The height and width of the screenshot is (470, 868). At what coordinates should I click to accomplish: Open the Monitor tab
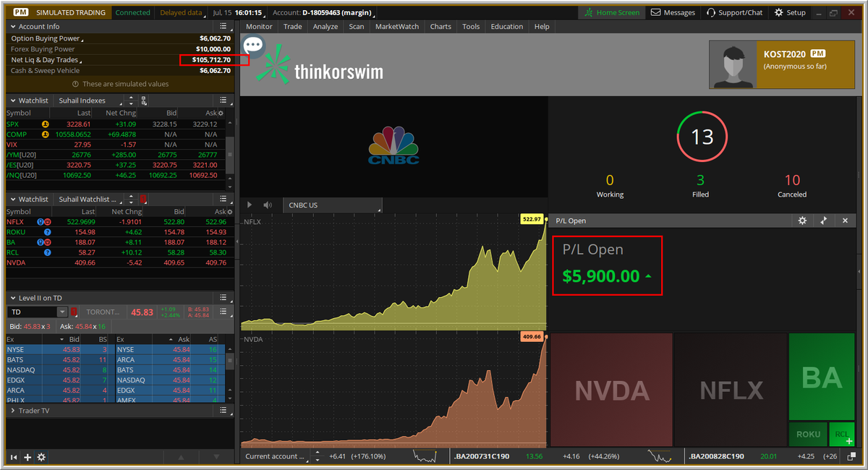[259, 27]
